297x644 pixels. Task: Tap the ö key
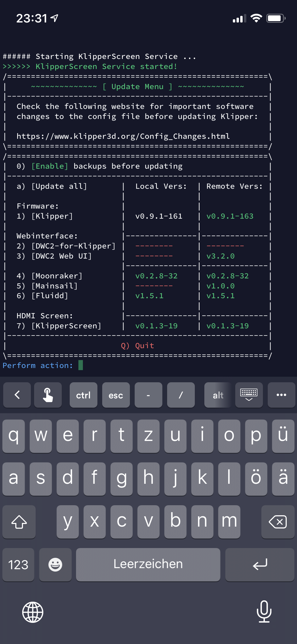[256, 479]
